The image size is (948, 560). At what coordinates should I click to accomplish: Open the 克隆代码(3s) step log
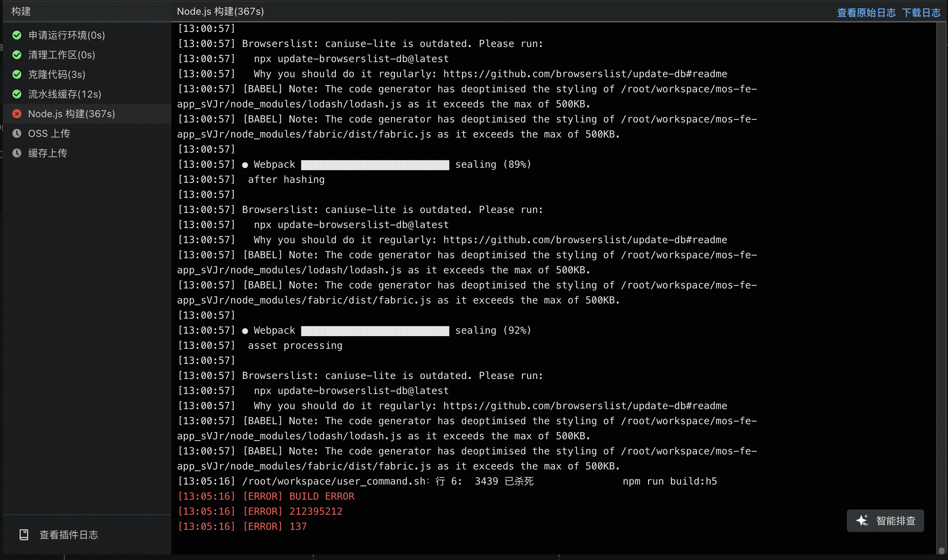coord(87,74)
